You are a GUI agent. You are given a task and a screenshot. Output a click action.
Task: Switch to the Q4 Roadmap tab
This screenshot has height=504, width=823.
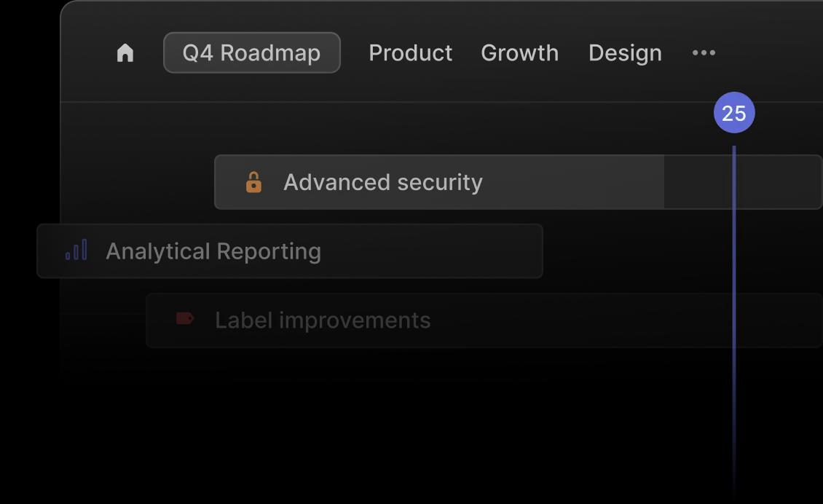(252, 52)
